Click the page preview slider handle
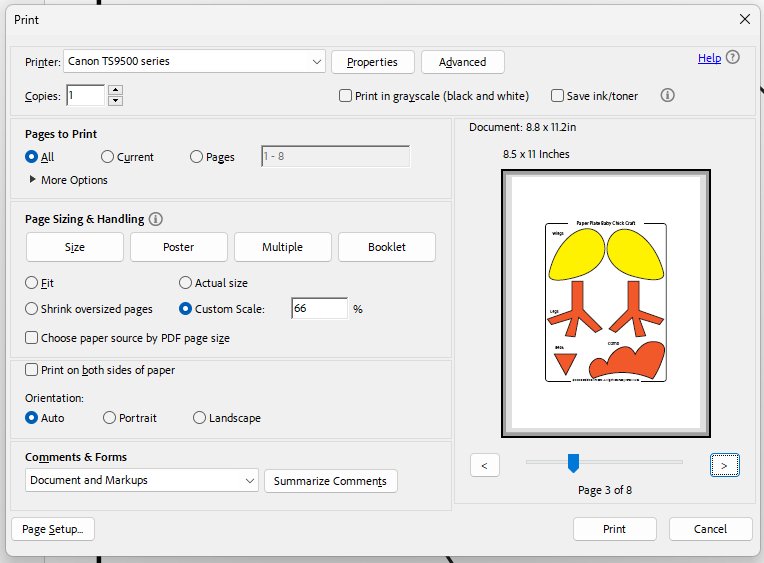The height and width of the screenshot is (563, 764). [573, 462]
